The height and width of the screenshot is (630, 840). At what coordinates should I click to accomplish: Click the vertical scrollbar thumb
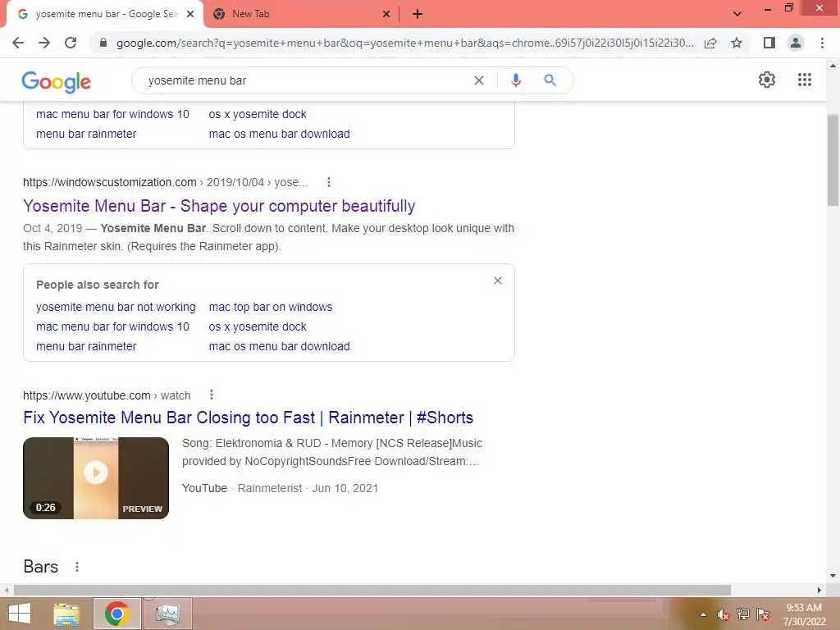tap(833, 160)
